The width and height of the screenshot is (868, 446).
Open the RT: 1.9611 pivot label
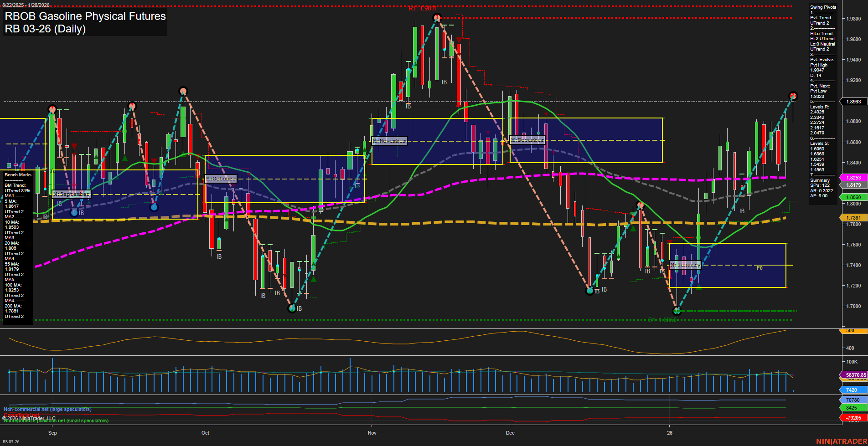coord(423,8)
